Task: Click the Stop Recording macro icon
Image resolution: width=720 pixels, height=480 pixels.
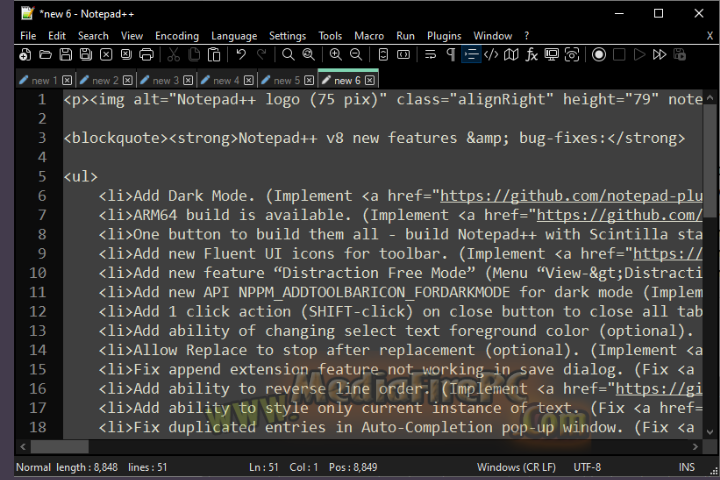Action: point(619,55)
